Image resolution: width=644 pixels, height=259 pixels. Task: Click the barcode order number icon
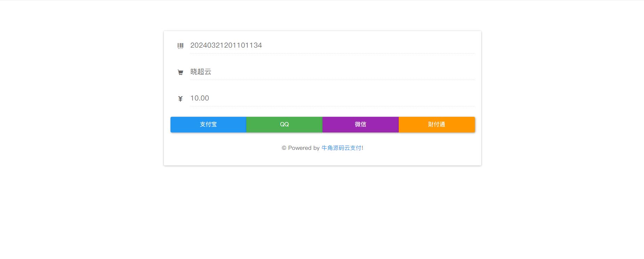(180, 46)
